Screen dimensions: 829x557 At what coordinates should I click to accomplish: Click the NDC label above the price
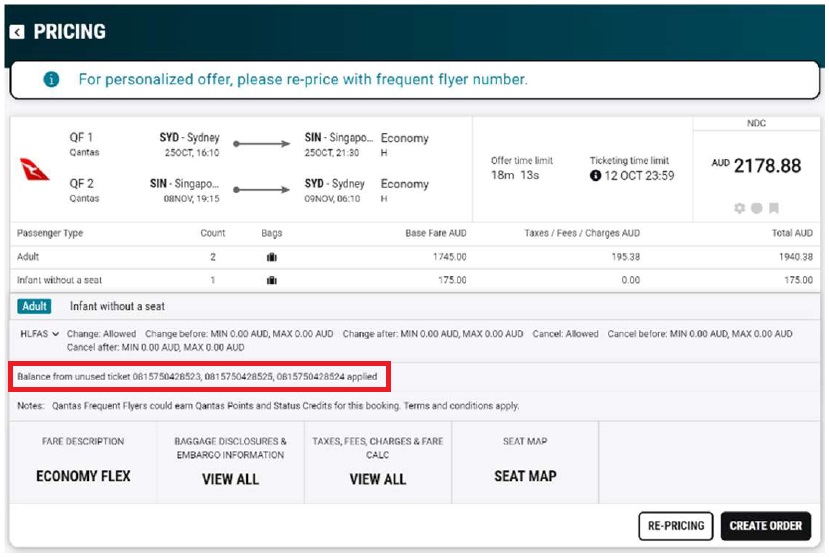coord(757,123)
